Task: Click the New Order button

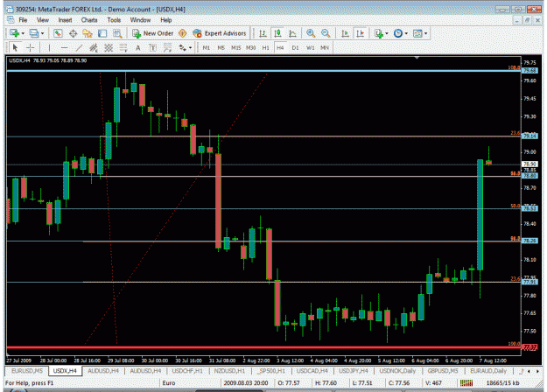Action: pyautogui.click(x=153, y=33)
